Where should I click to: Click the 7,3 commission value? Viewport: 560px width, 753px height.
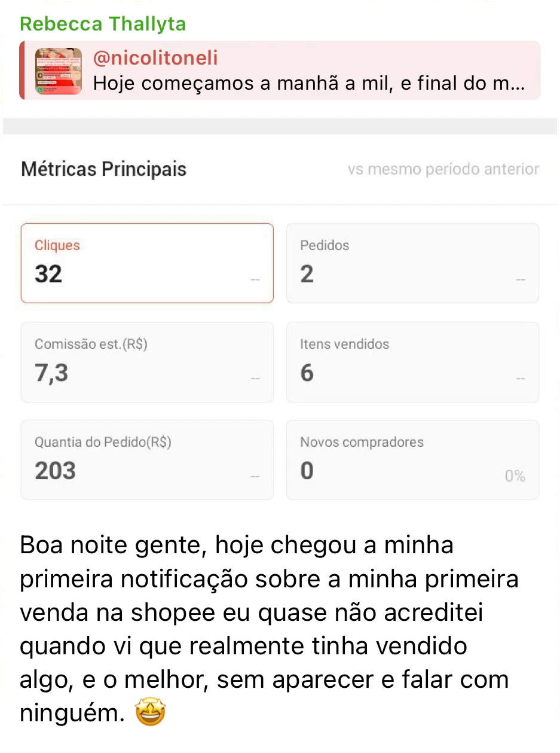(x=51, y=373)
